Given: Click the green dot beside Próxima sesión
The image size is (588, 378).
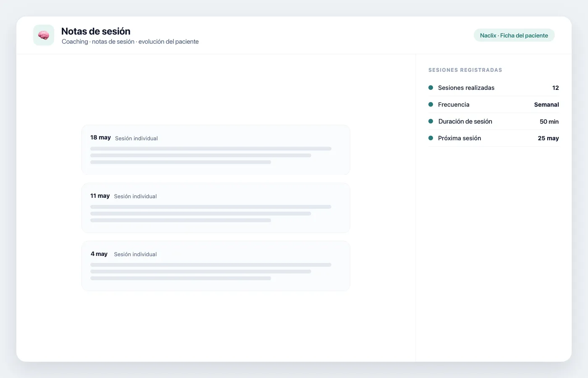Looking at the screenshot, I should tap(430, 138).
